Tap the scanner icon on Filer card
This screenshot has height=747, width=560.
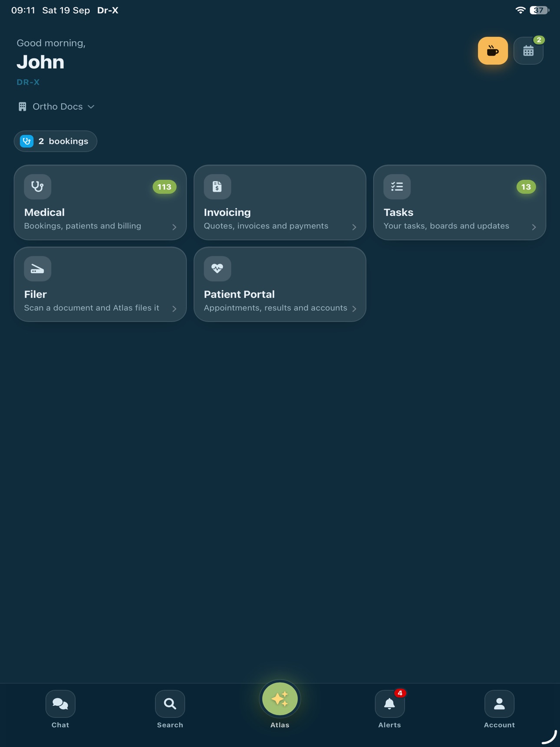click(37, 268)
